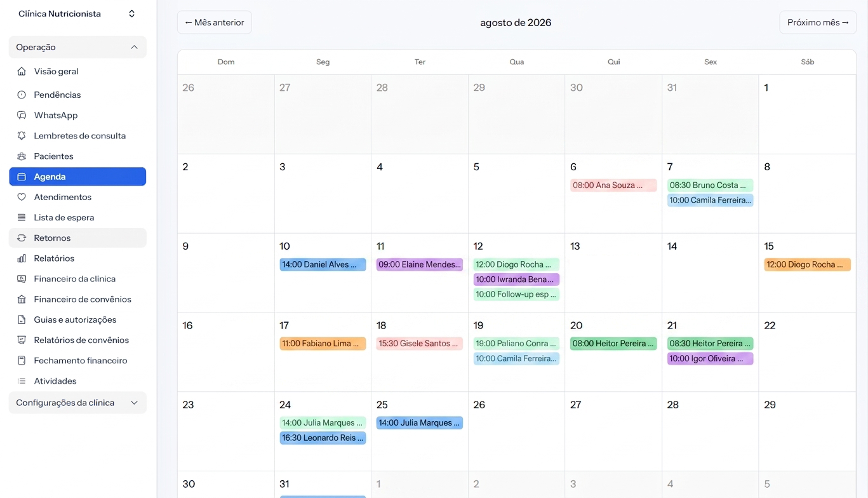Screen dimensions: 868x498
Task: Click the Financeiro da clínica icon
Action: (x=22, y=279)
